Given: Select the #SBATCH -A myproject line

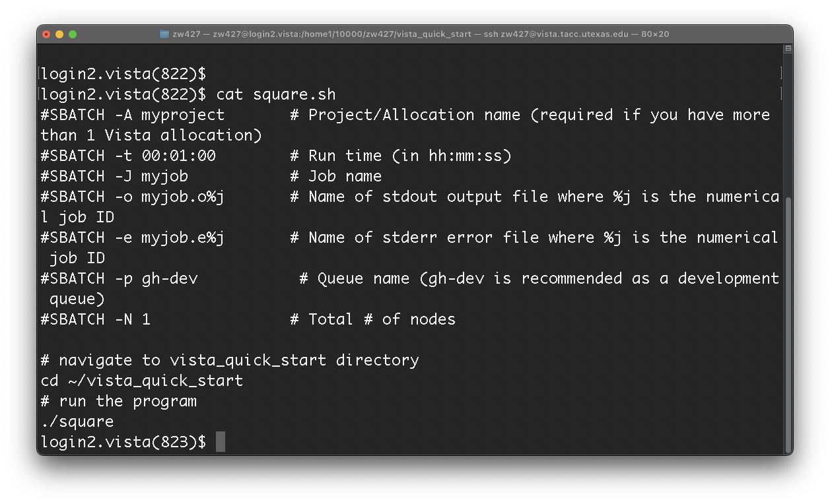Looking at the screenshot, I should pos(132,114).
